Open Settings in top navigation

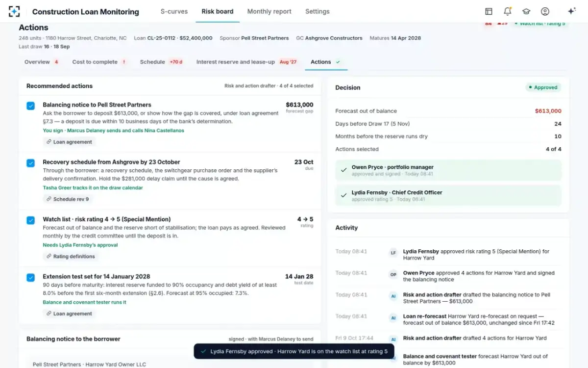(317, 11)
